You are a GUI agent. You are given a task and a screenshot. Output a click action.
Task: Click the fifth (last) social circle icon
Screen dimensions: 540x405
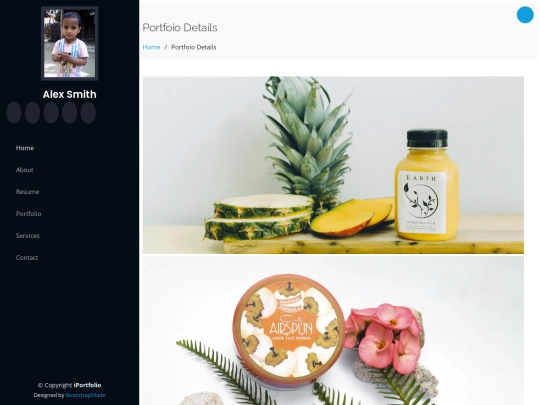tap(88, 113)
